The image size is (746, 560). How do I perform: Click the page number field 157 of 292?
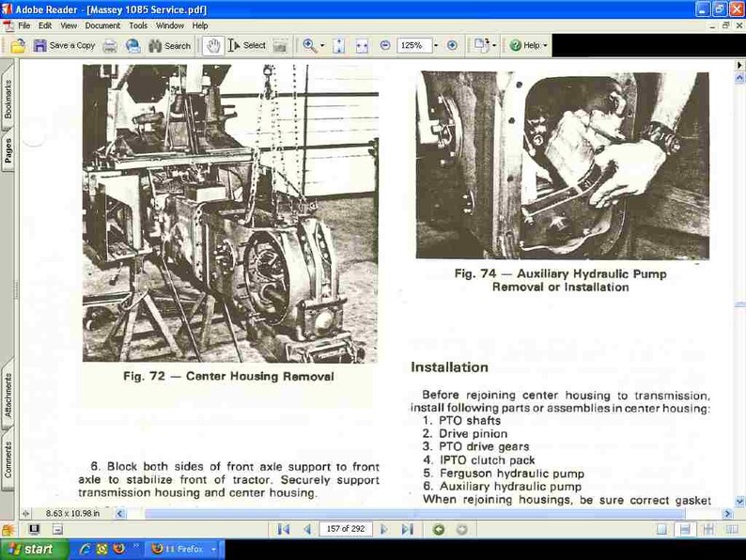(346, 529)
